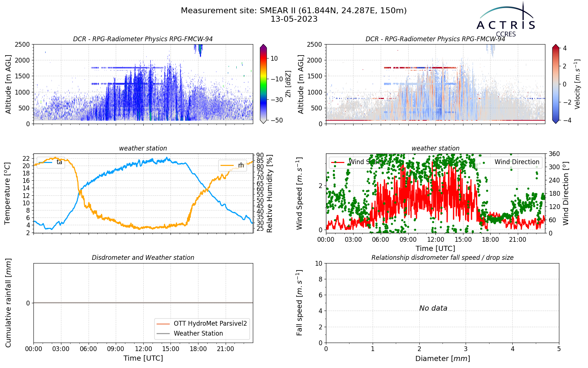Click left DCR RPG-FMCW-94 reflectivity plot title
588x368 pixels.
[x=143, y=39]
